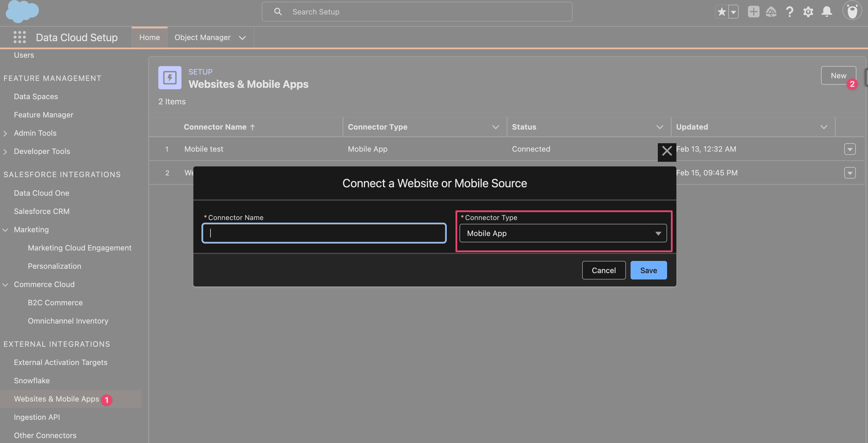Open the Help question mark icon

tap(789, 12)
